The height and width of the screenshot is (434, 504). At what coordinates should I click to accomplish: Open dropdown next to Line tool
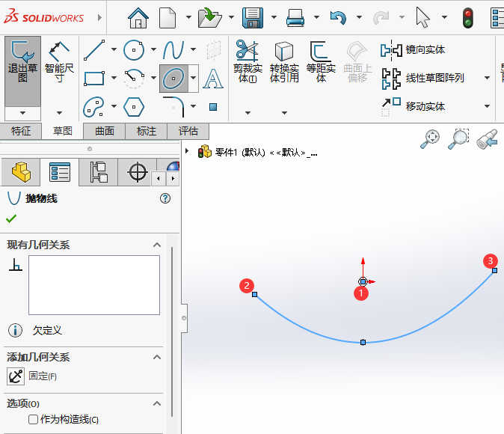(114, 49)
